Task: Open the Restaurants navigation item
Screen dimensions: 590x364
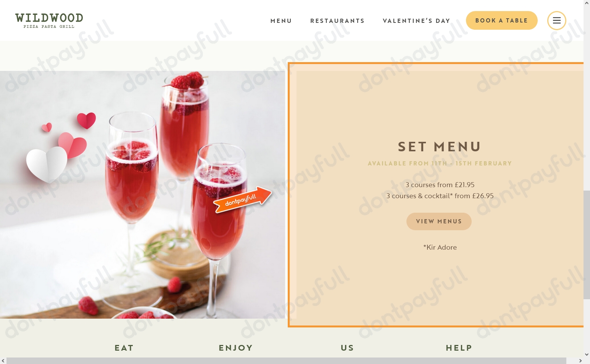Action: pyautogui.click(x=337, y=21)
